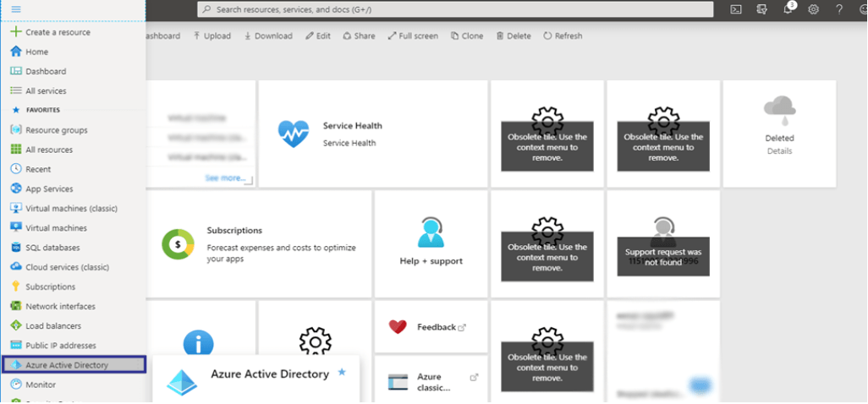Click the Deleted cloud icon
This screenshot has width=868, height=404.
pyautogui.click(x=779, y=110)
